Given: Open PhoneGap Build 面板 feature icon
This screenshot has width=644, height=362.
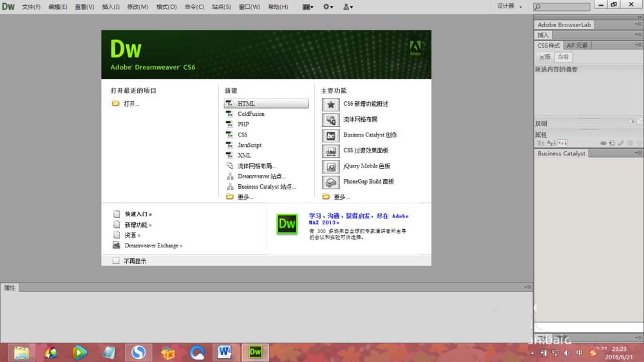Looking at the screenshot, I should pyautogui.click(x=330, y=182).
